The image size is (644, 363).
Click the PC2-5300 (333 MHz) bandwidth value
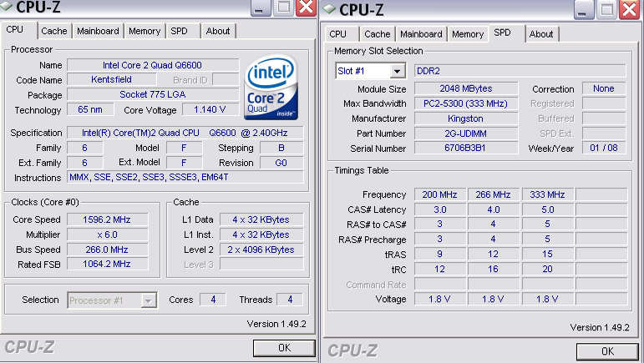click(x=466, y=103)
